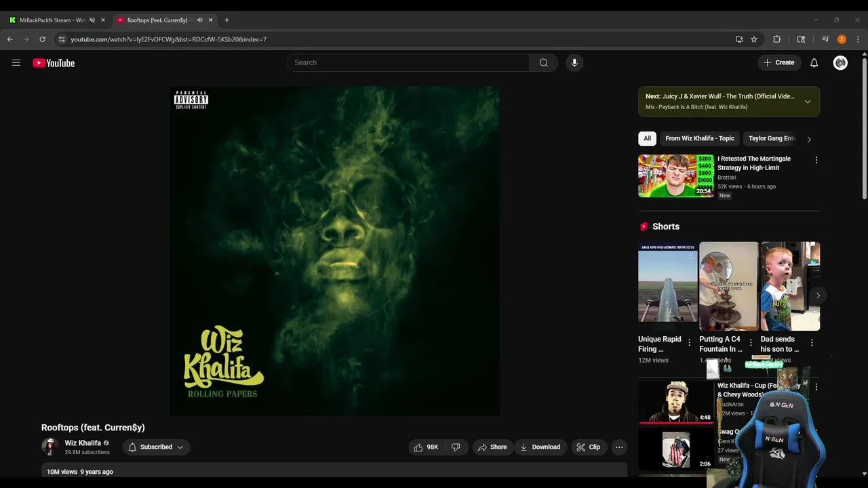
Task: Click the 10M views 9 years ago text
Action: 80,472
